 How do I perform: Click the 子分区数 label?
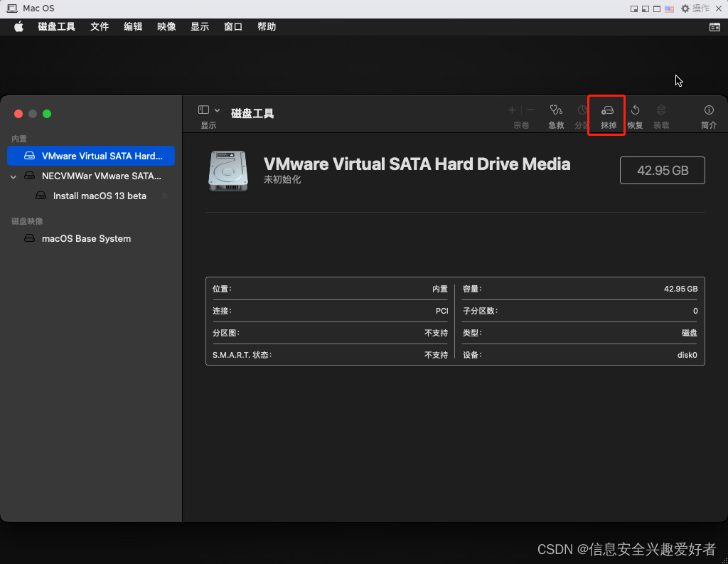(x=480, y=311)
